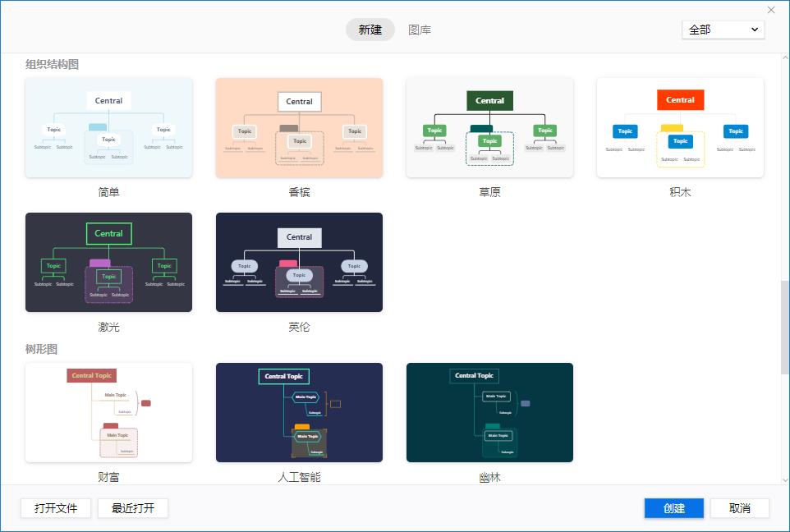Cancel with the 取消 button
Viewport: 790px width, 532px height.
(740, 508)
